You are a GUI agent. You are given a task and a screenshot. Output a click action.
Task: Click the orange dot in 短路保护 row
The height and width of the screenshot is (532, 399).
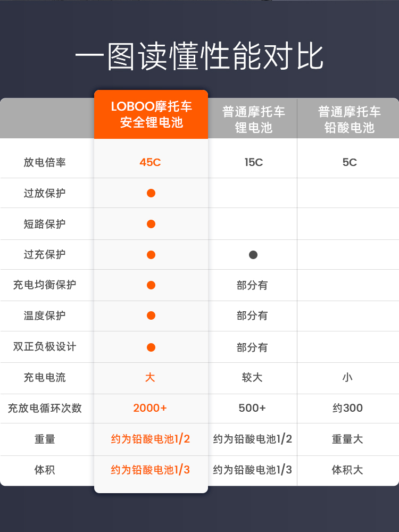point(151,224)
